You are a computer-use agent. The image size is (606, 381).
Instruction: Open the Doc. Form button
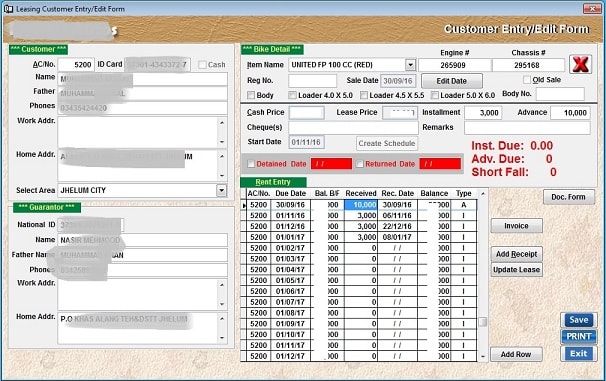click(568, 197)
